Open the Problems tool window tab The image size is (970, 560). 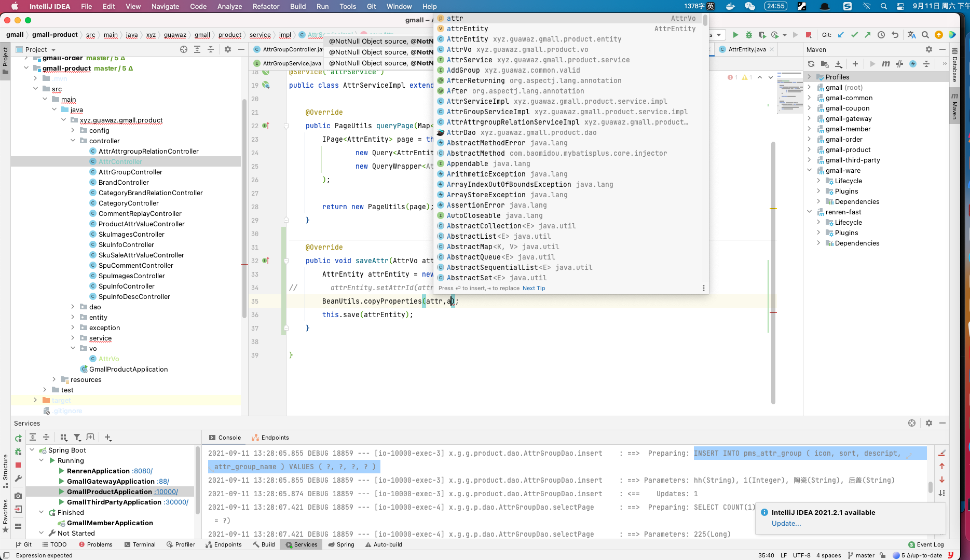96,544
